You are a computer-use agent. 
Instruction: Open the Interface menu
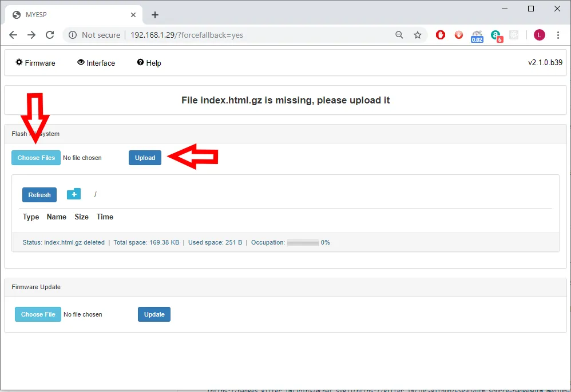tap(96, 63)
